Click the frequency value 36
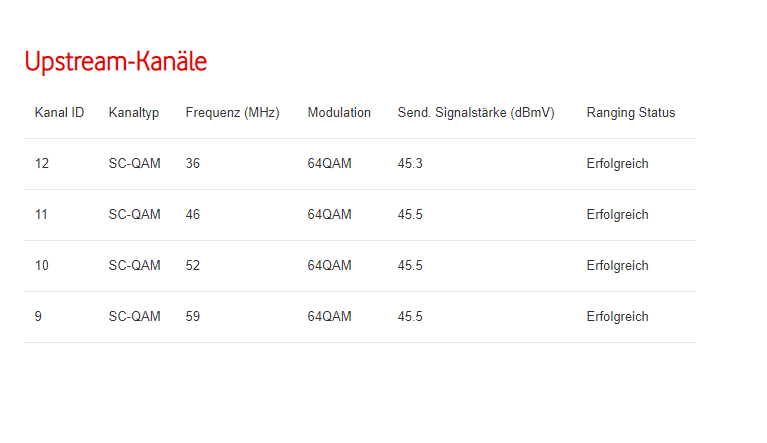Screen dimensions: 767x443 point(193,164)
